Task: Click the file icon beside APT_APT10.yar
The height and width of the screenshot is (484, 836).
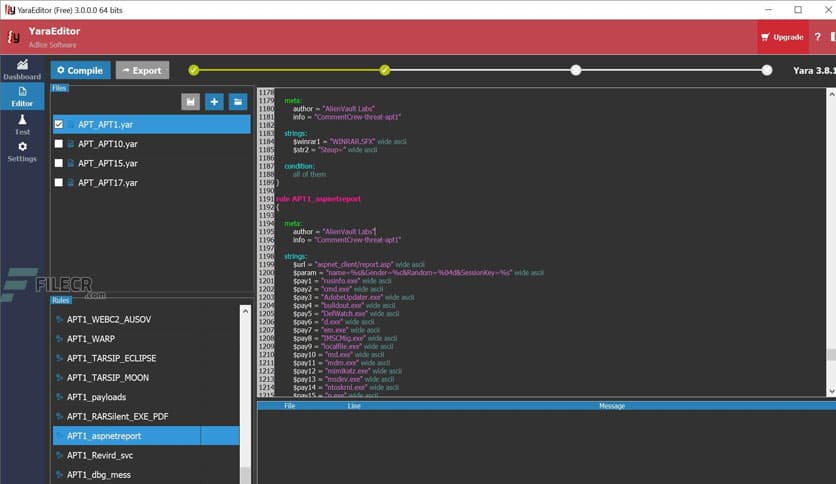Action: tap(70, 144)
